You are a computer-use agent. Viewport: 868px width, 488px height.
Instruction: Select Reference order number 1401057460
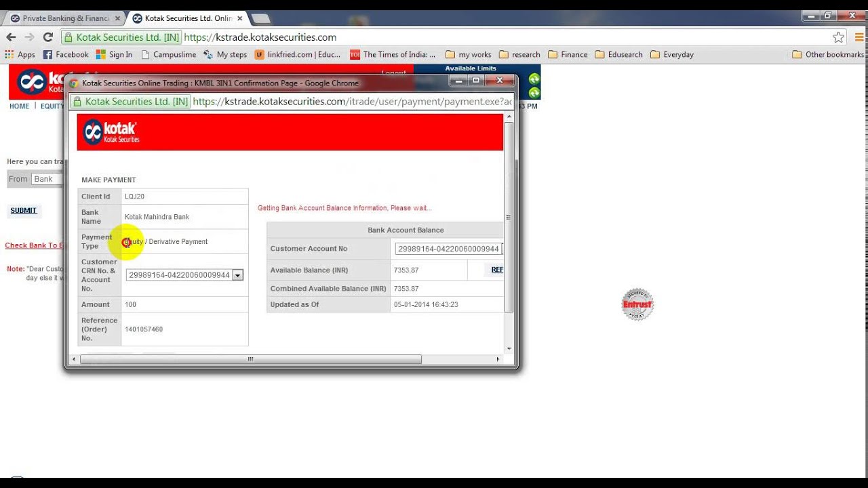point(144,329)
